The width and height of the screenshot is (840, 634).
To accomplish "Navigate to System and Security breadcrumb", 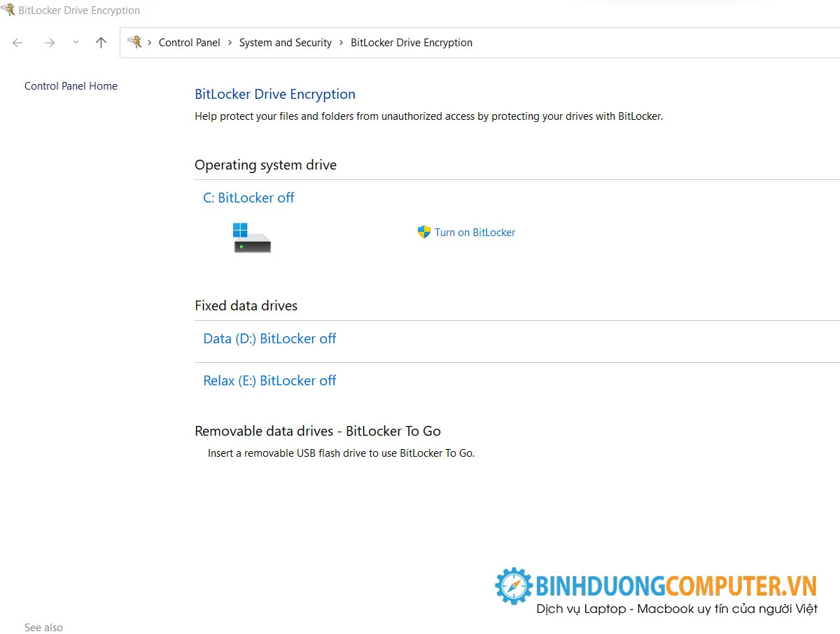I will tap(286, 43).
